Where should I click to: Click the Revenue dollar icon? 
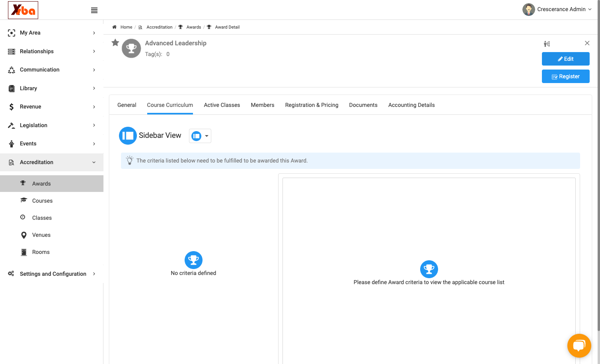12,107
